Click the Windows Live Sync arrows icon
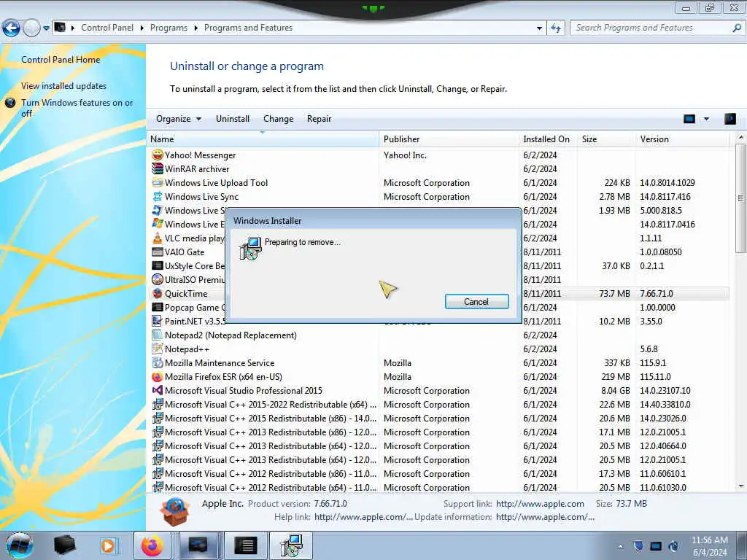This screenshot has height=560, width=747. [158, 196]
